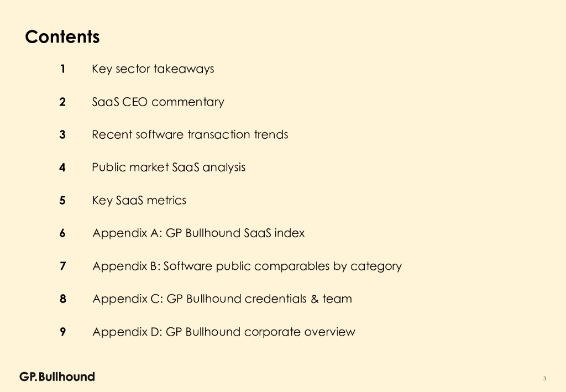Jump to Appendix D corporate overview
566x392 pixels.
[x=223, y=332]
